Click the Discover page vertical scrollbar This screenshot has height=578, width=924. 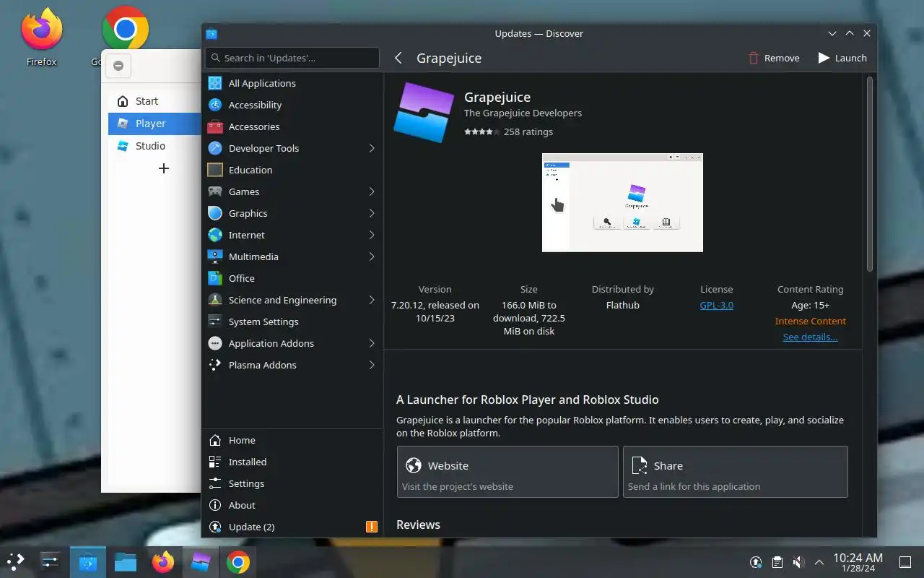870,173
